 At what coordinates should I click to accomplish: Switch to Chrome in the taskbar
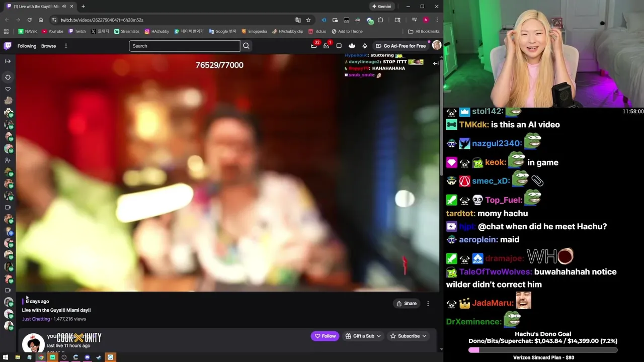[41, 357]
